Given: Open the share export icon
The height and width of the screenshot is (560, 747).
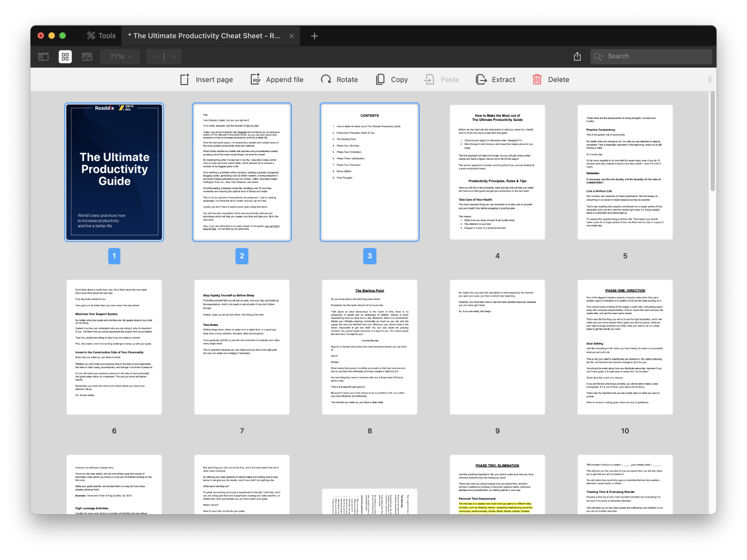Looking at the screenshot, I should (x=578, y=56).
